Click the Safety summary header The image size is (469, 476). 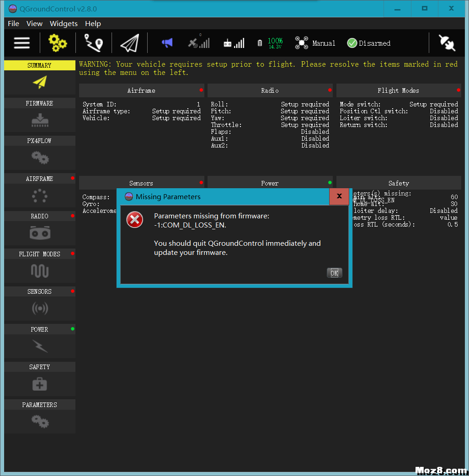(x=398, y=183)
